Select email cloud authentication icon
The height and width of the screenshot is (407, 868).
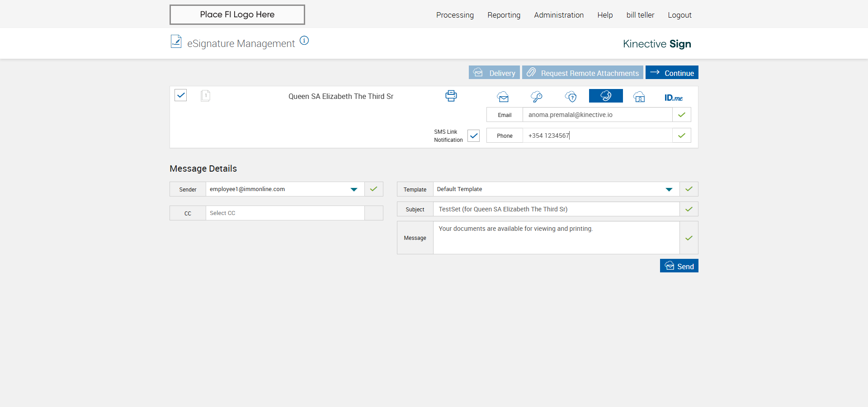pyautogui.click(x=503, y=97)
